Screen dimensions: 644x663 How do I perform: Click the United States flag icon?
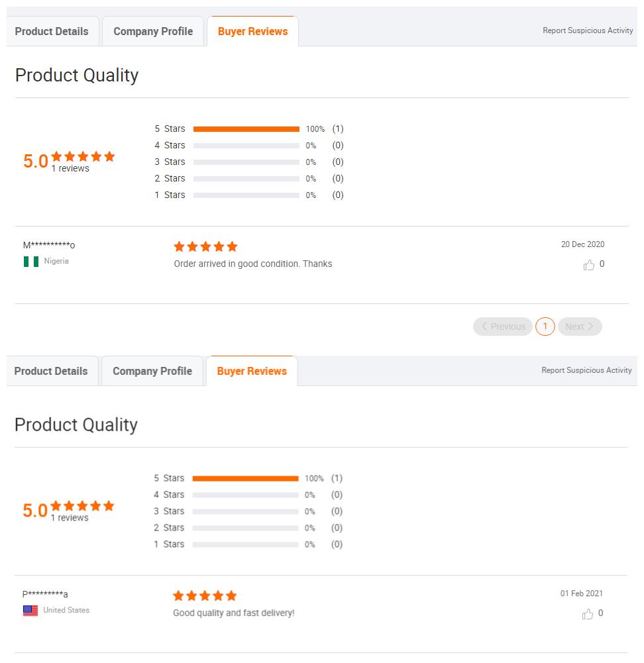click(30, 611)
